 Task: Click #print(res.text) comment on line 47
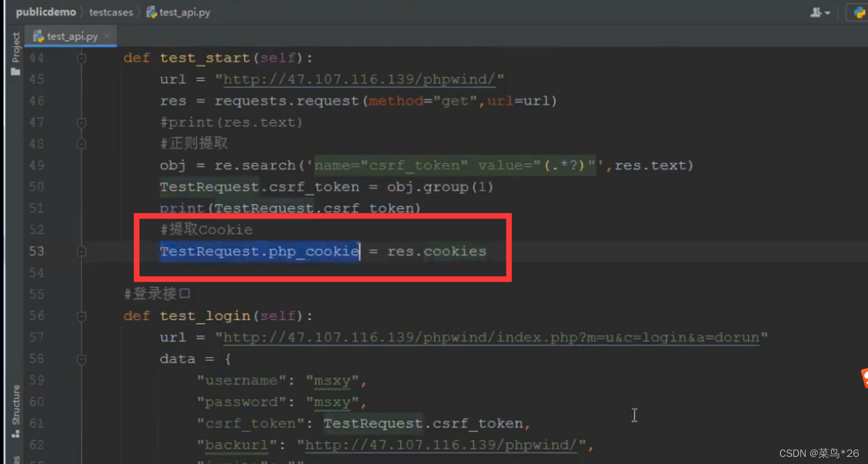pyautogui.click(x=231, y=123)
